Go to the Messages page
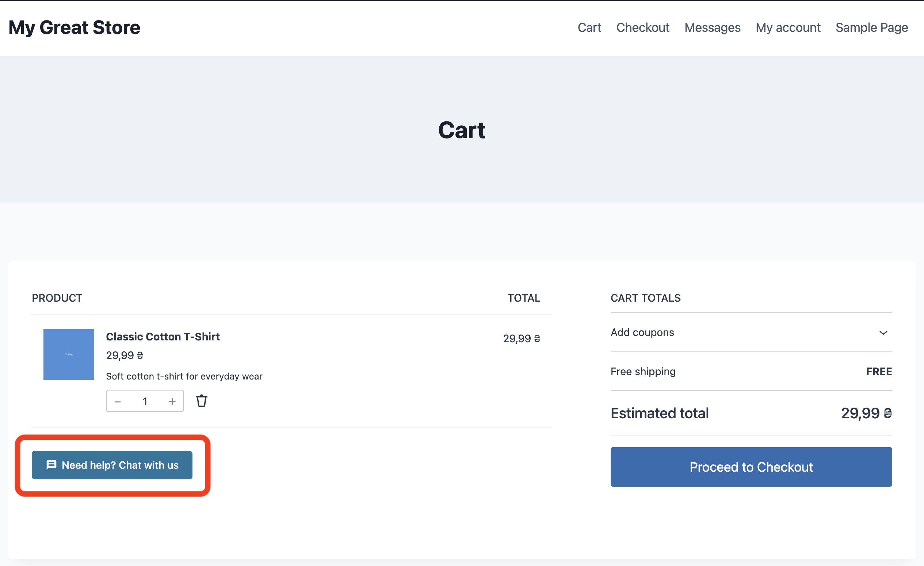This screenshot has height=566, width=924. tap(712, 27)
